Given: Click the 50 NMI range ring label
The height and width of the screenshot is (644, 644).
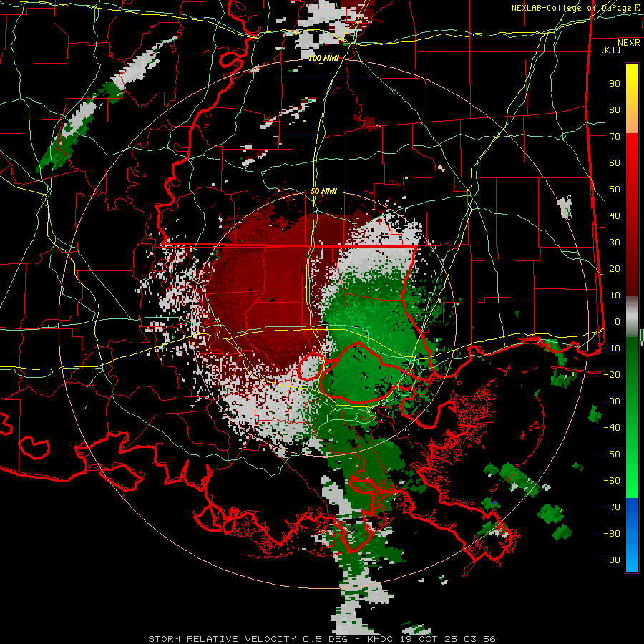Looking at the screenshot, I should click(323, 191).
